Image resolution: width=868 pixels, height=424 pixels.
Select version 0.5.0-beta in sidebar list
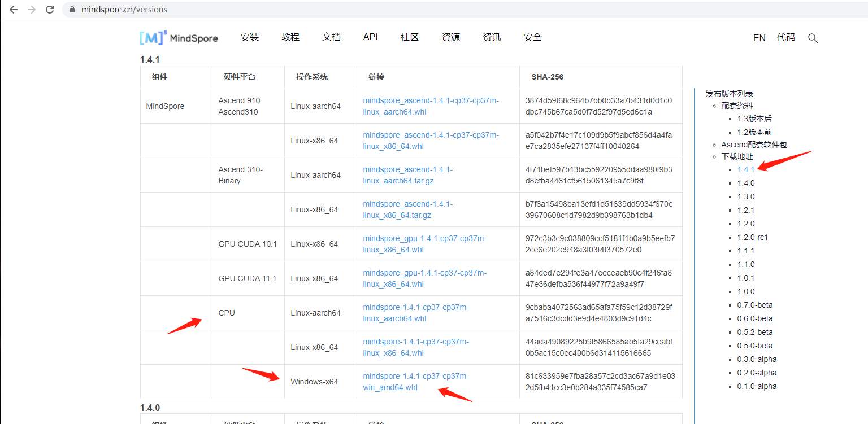pos(755,346)
